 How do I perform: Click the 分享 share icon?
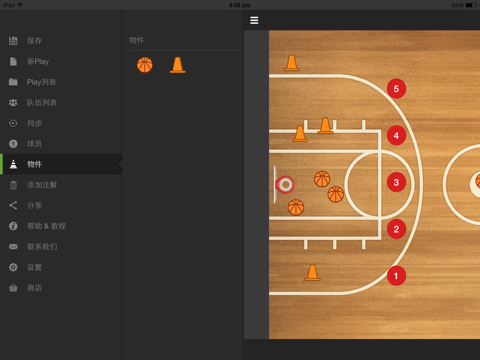click(x=13, y=205)
